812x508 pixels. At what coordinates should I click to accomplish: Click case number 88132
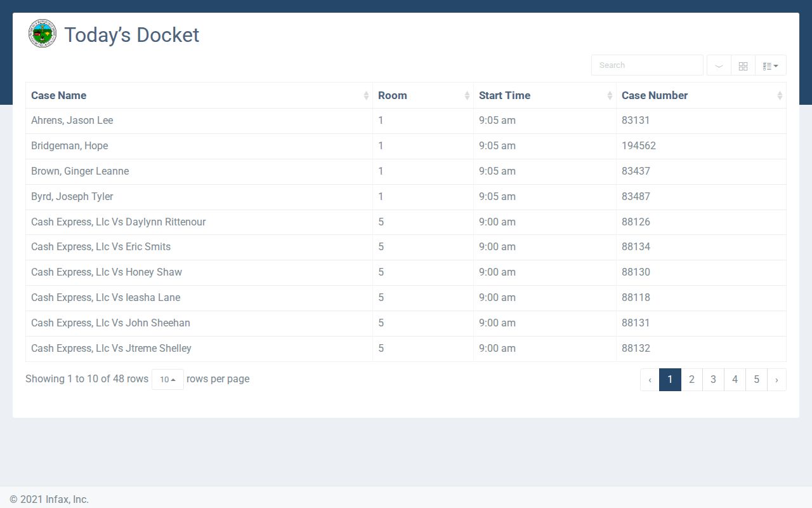pyautogui.click(x=636, y=349)
